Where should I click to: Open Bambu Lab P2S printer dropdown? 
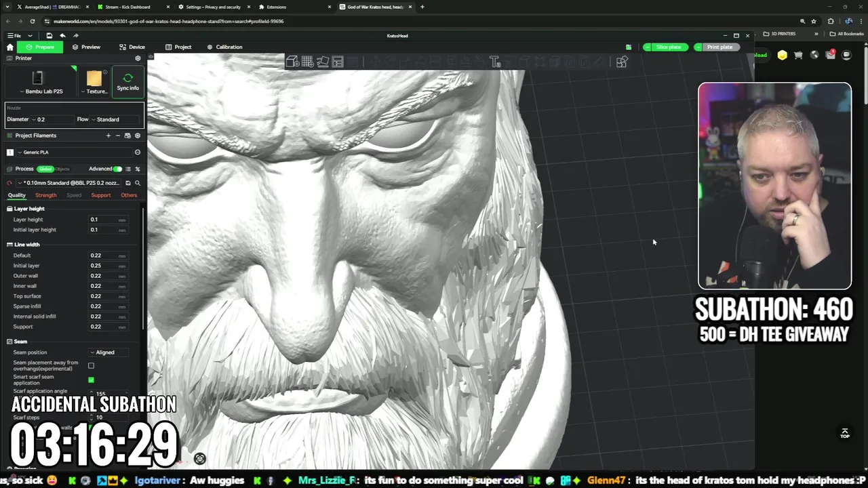[41, 82]
